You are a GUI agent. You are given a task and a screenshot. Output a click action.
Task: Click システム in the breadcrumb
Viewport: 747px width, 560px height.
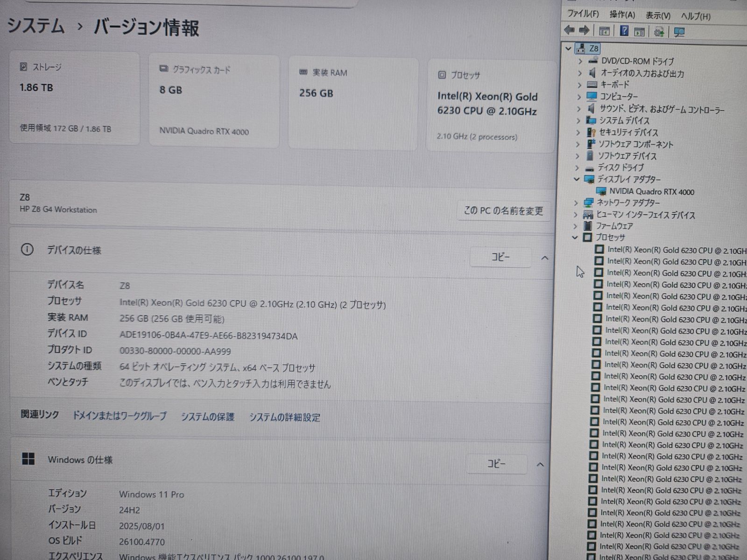pos(35,25)
